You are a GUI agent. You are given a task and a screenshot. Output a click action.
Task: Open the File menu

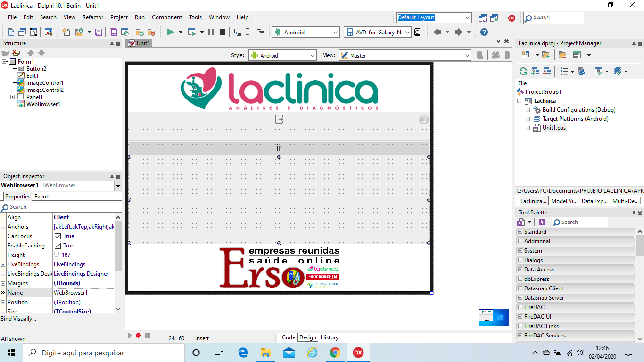[12, 17]
